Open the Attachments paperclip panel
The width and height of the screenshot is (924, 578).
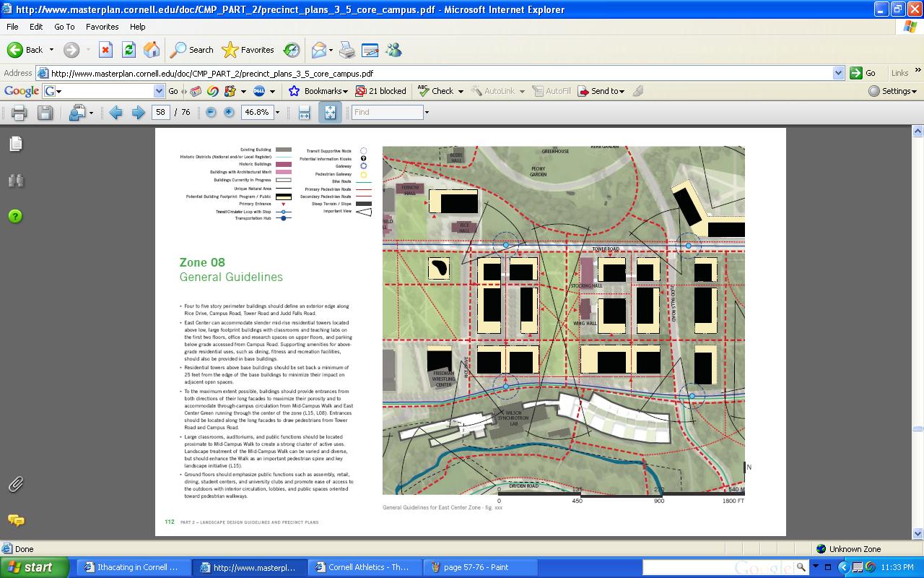(x=15, y=485)
